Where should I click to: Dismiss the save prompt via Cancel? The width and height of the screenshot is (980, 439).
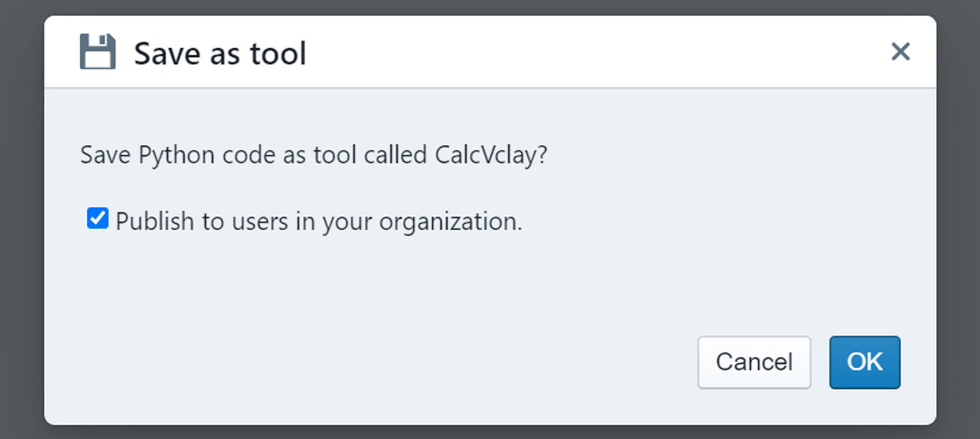(x=754, y=362)
